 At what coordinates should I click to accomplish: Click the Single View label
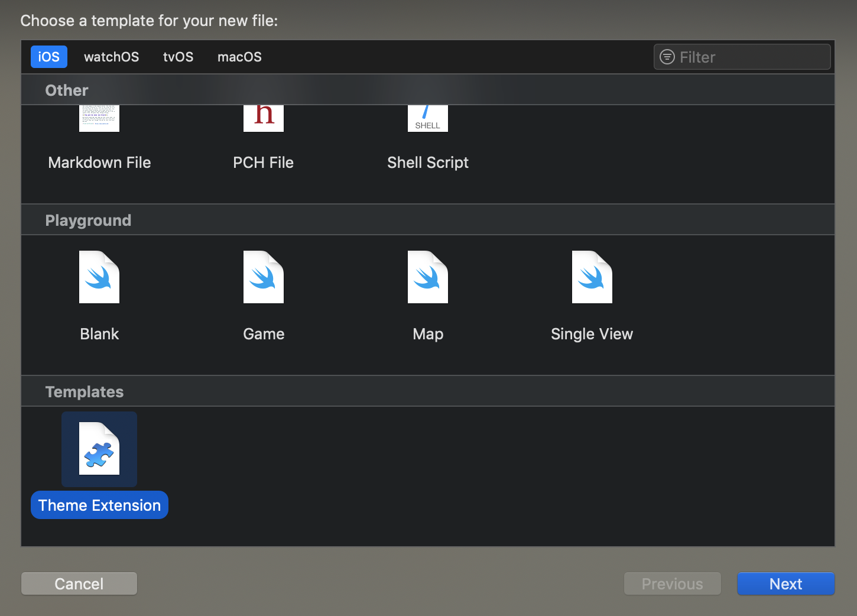[592, 334]
